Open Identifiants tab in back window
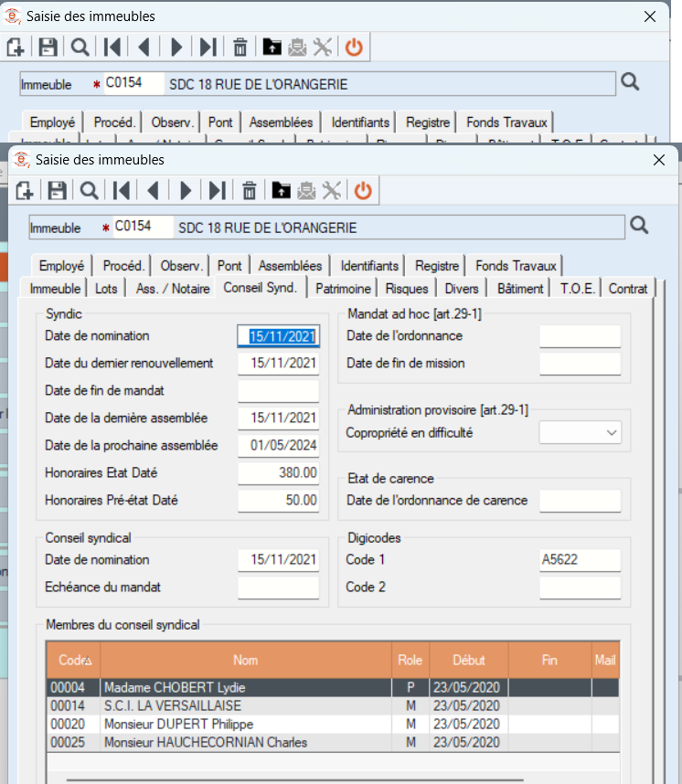Image resolution: width=682 pixels, height=784 pixels. tap(360, 122)
